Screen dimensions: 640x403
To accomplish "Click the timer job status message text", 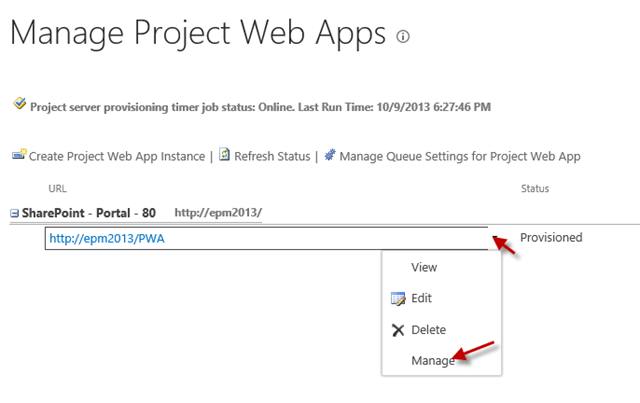I will point(260,107).
